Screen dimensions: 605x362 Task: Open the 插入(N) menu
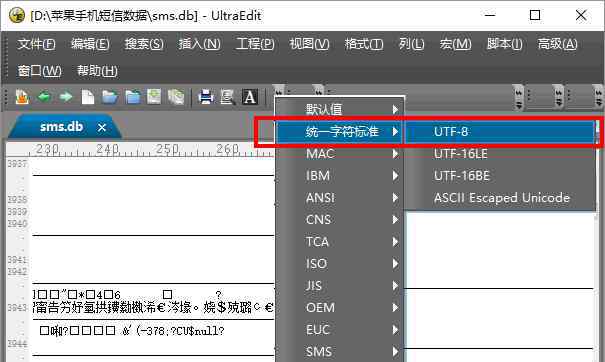click(199, 44)
